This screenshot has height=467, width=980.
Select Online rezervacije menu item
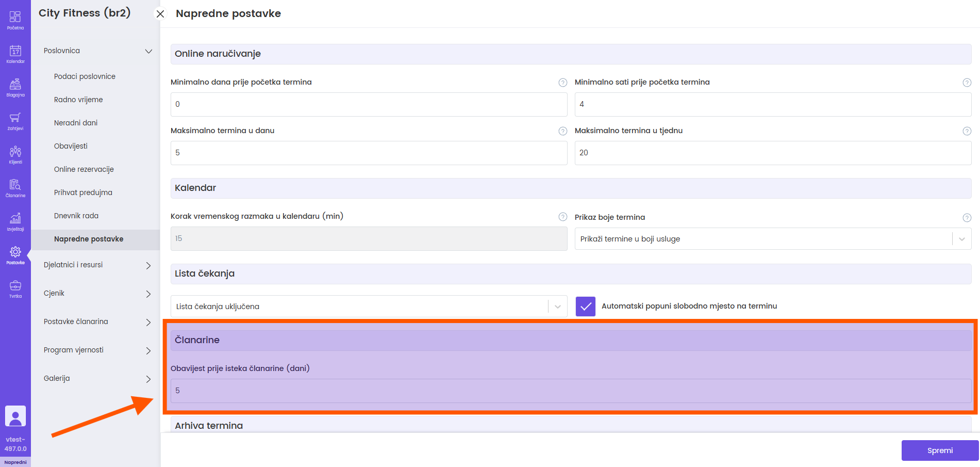click(84, 169)
